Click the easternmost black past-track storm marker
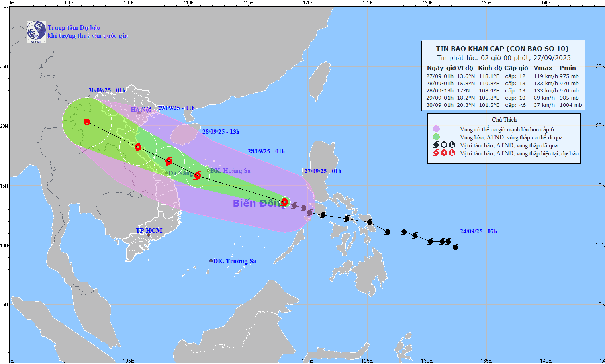Screen dimensions: 605x364 (x=455, y=247)
